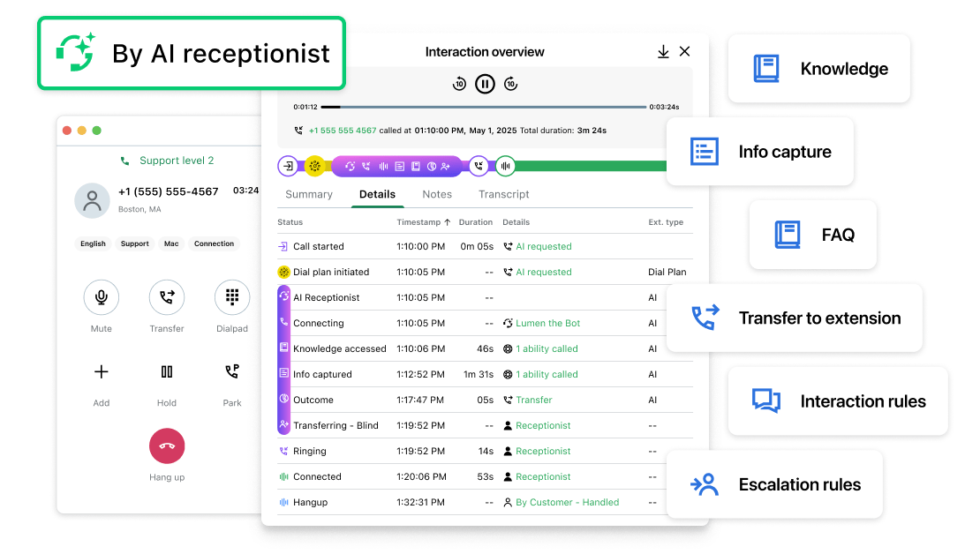Expand the Knowledge accessed ability called entry

(x=546, y=348)
